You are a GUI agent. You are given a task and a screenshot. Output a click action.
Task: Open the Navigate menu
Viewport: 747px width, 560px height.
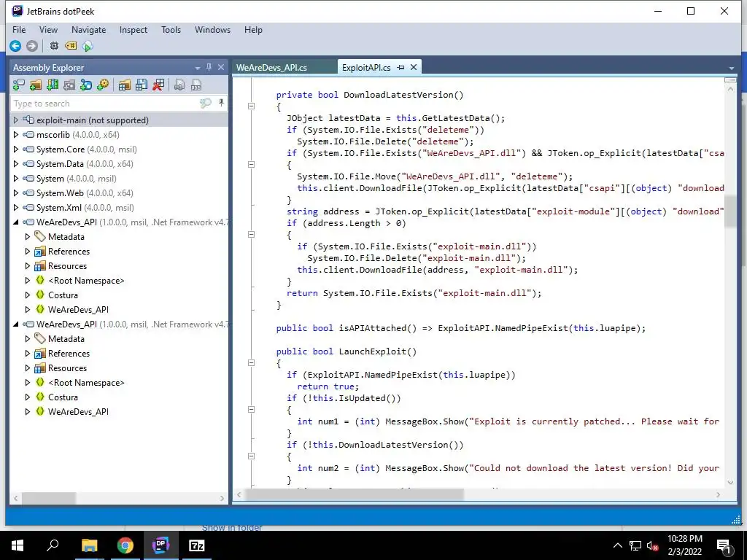tap(88, 29)
